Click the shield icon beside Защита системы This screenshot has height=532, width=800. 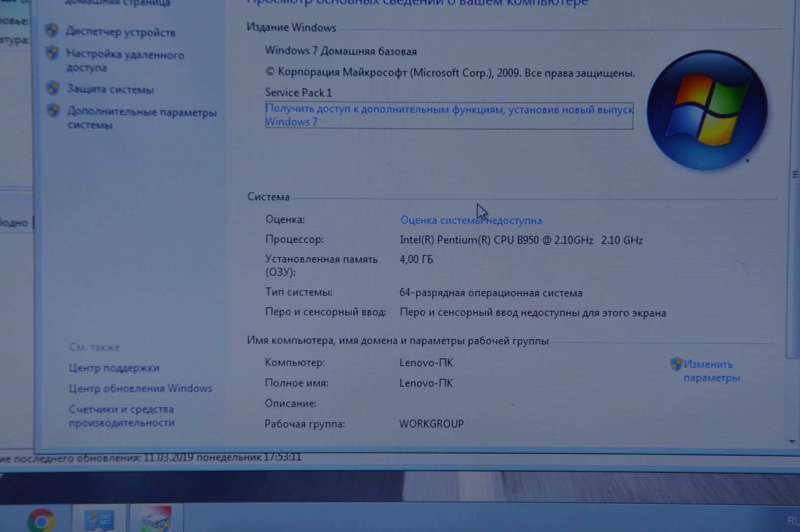coord(53,88)
